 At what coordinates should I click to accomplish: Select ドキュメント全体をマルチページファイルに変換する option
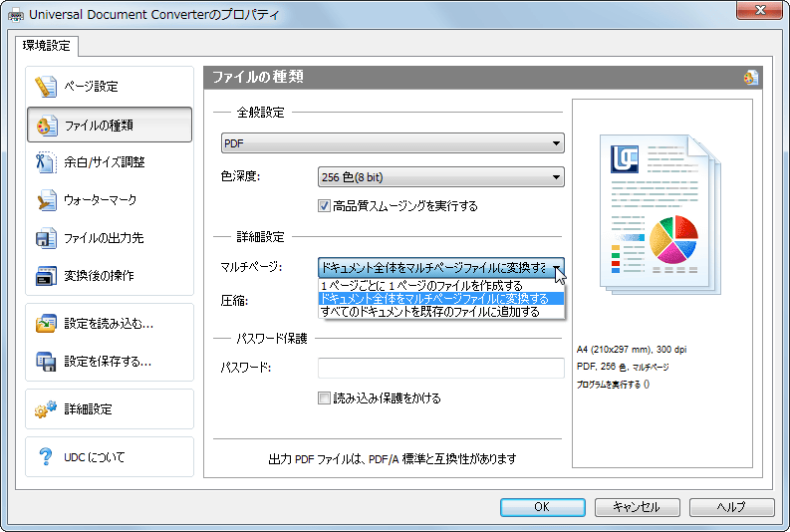[x=441, y=299]
